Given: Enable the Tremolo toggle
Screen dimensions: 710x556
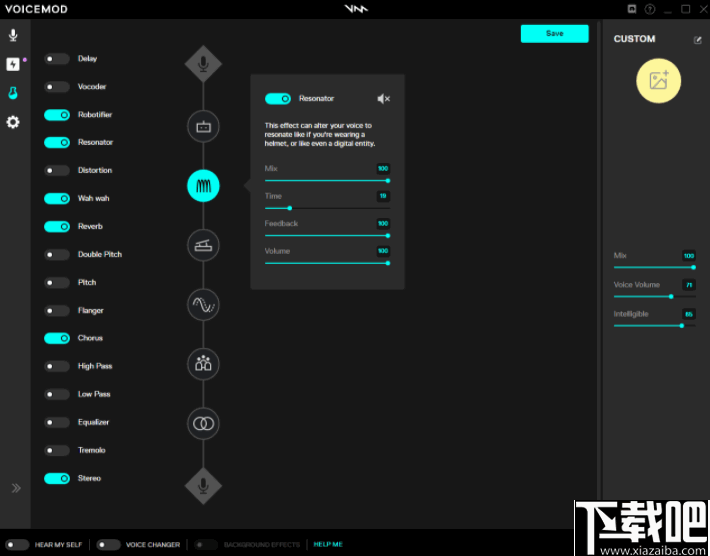Looking at the screenshot, I should [57, 451].
